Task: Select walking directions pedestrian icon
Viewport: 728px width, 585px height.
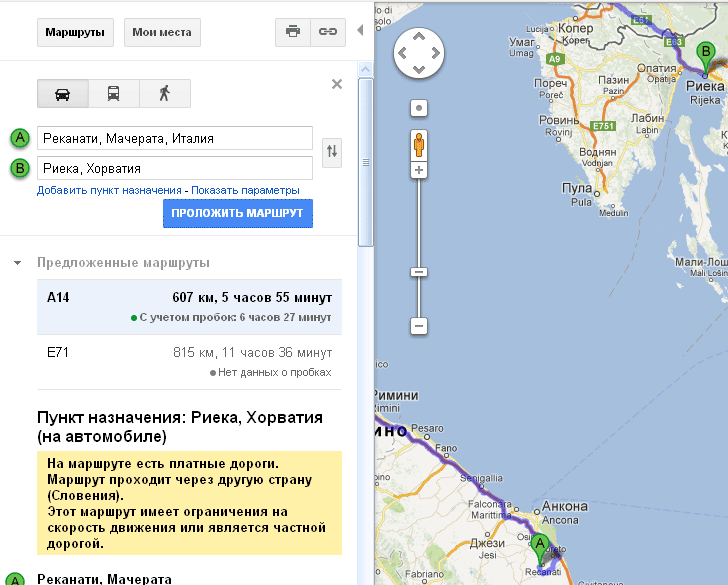Action: (x=165, y=93)
